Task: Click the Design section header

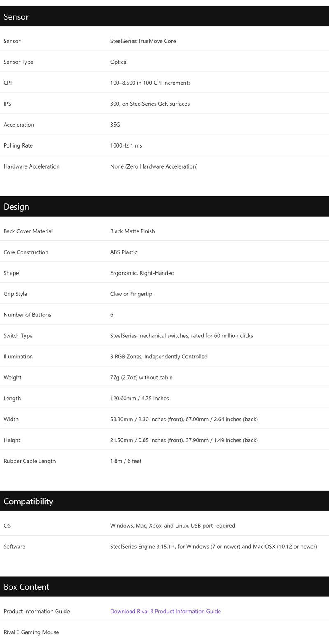Action: (x=164, y=206)
